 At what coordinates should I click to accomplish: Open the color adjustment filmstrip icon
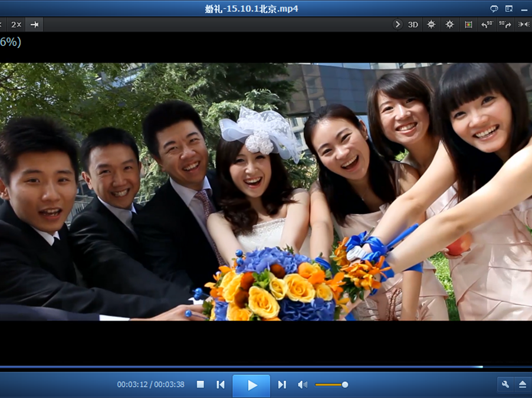point(468,25)
